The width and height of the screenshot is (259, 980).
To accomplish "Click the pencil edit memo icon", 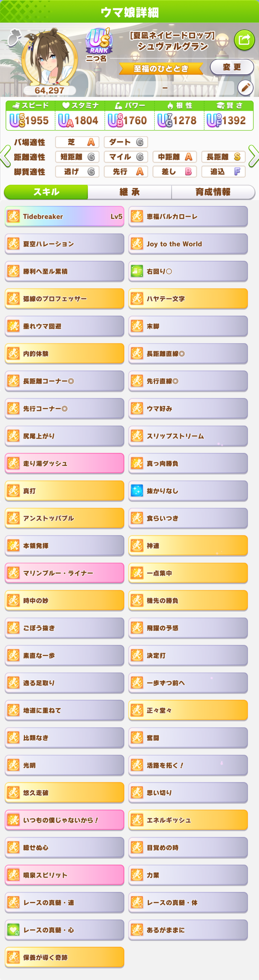I will pos(245,88).
